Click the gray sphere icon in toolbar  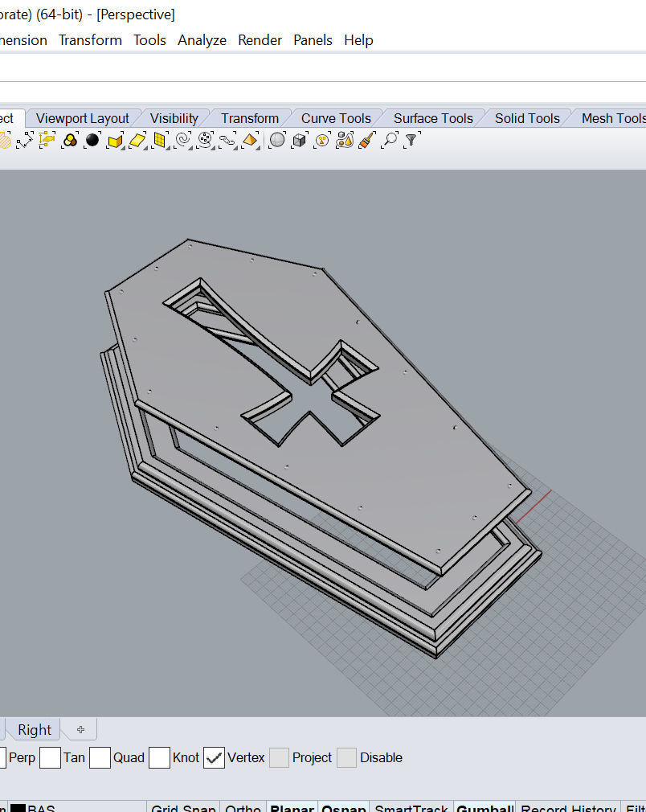click(x=277, y=141)
